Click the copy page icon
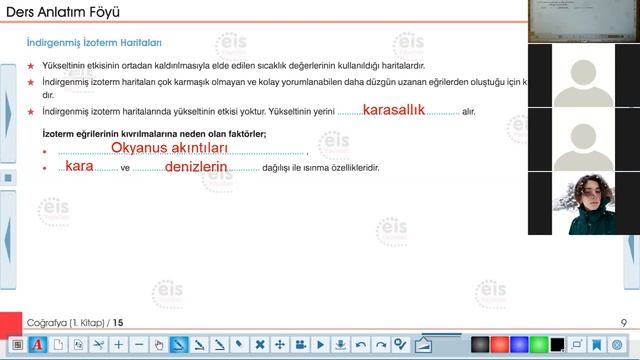This screenshot has width=640, height=360. coord(78,345)
